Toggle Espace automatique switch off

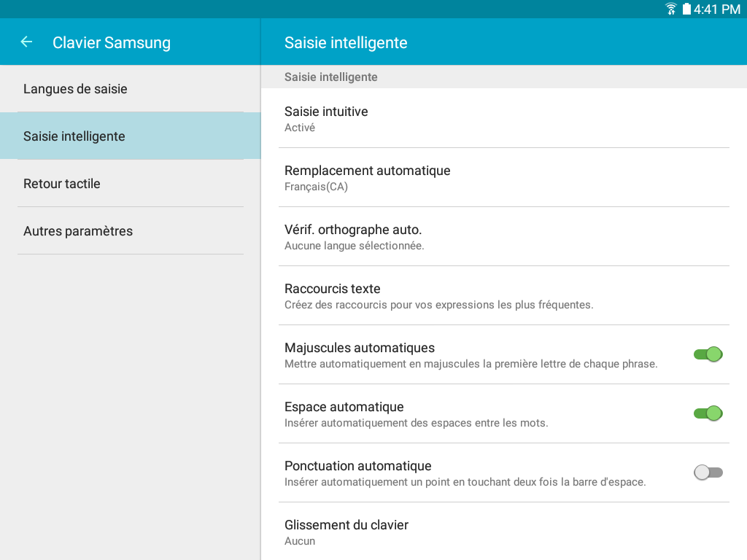pos(708,413)
